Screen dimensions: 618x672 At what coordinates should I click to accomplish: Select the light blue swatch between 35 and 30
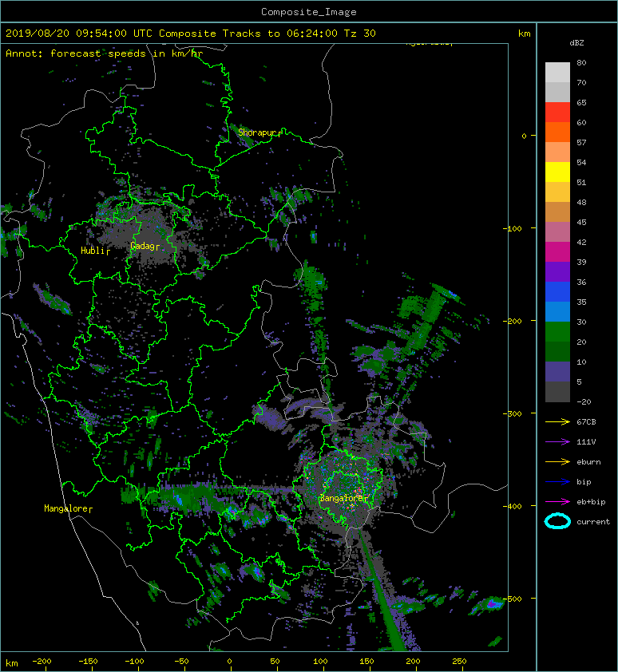click(557, 311)
